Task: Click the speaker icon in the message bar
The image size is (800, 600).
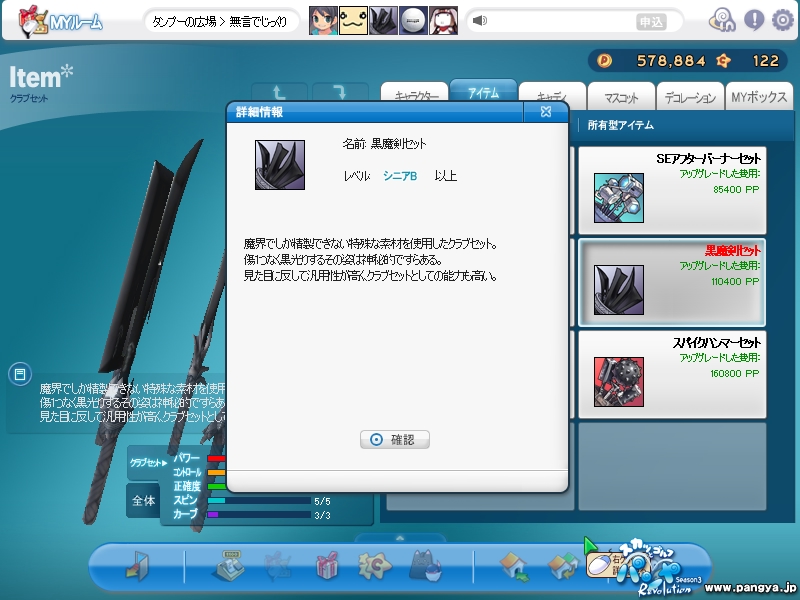Action: pyautogui.click(x=480, y=20)
